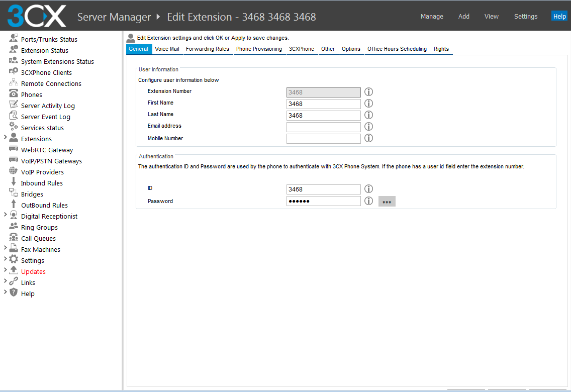Click info icon beside Password field

tap(368, 201)
